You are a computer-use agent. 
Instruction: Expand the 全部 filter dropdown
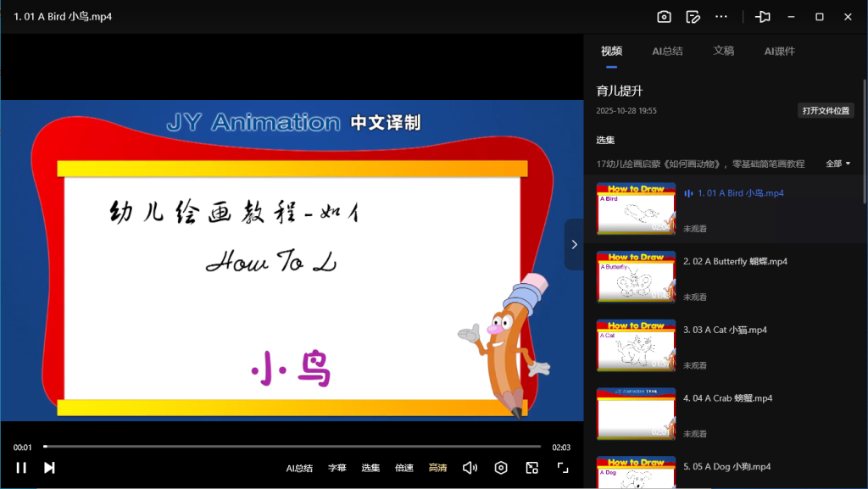pyautogui.click(x=837, y=163)
